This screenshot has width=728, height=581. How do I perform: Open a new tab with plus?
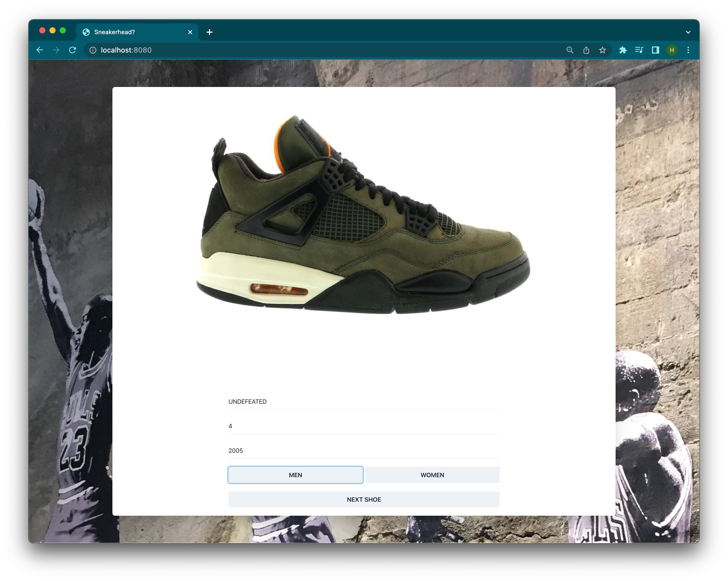point(209,32)
